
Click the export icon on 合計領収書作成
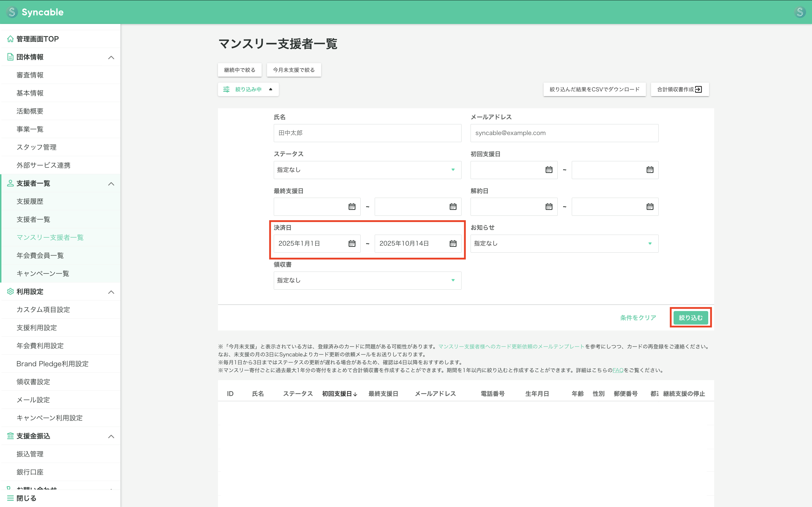[699, 89]
